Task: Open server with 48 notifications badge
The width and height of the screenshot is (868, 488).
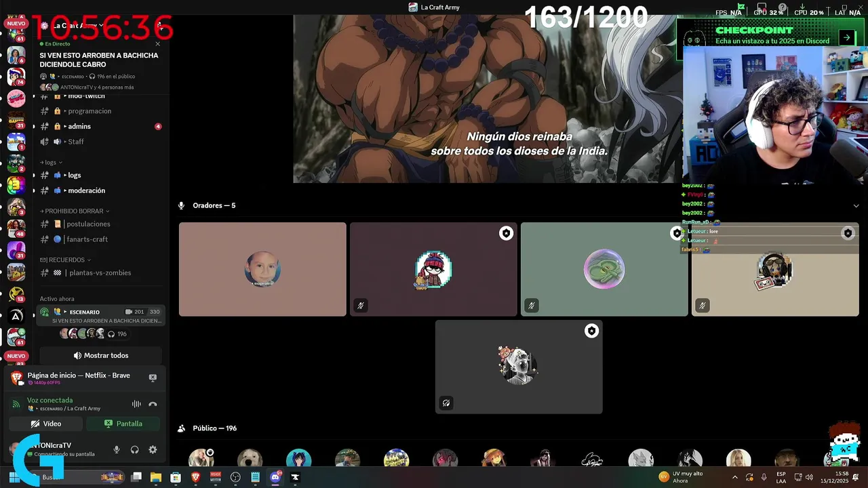Action: [x=16, y=228]
